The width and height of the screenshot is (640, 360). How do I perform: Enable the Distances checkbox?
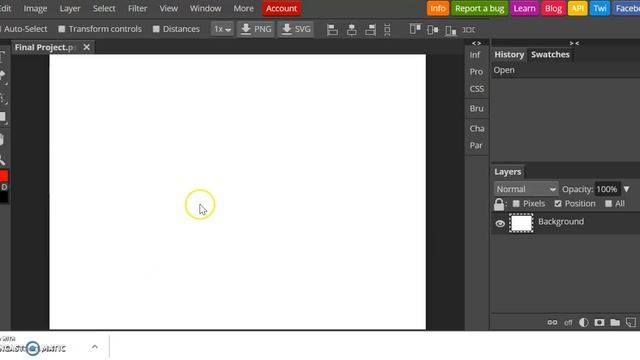click(x=156, y=29)
